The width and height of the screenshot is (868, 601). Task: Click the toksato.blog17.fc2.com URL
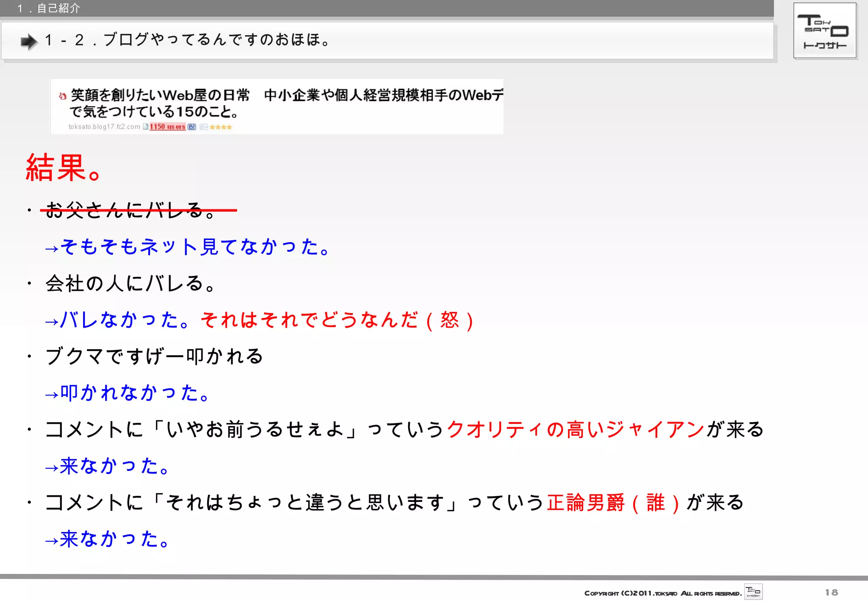click(104, 127)
